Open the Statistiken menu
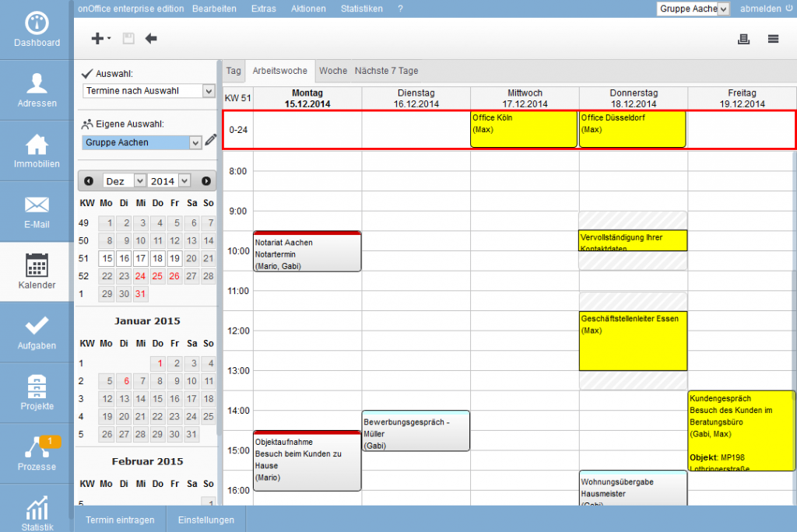797x532 pixels. (361, 9)
